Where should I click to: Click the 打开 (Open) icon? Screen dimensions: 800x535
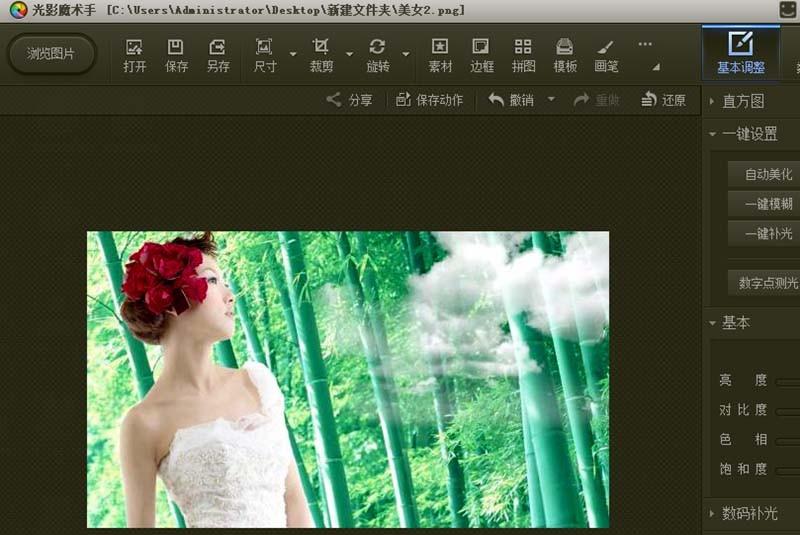[134, 54]
